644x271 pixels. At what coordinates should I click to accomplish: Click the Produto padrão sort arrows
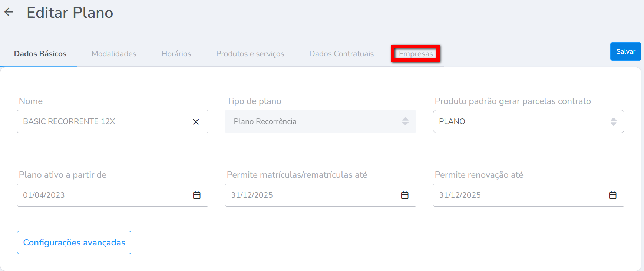pos(614,121)
